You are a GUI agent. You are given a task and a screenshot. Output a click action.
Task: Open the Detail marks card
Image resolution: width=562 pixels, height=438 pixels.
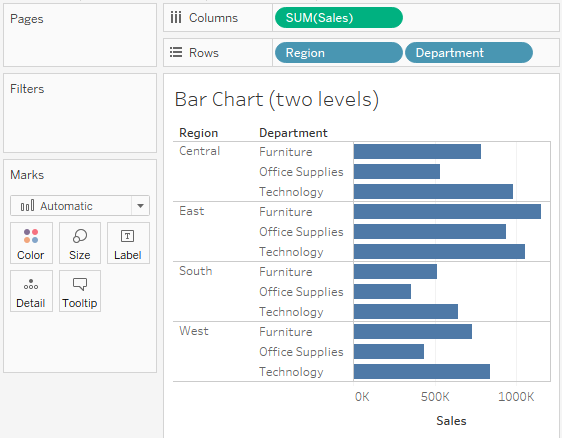pyautogui.click(x=31, y=291)
